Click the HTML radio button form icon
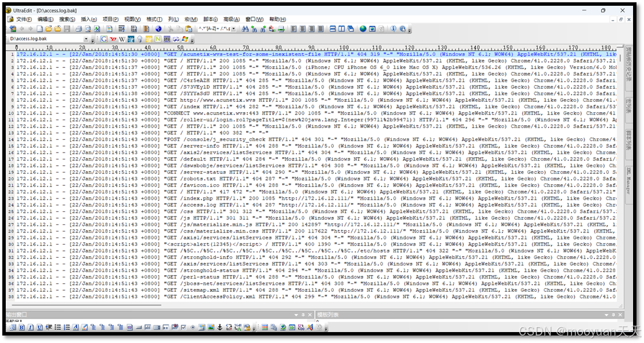644x343 pixels. click(193, 327)
